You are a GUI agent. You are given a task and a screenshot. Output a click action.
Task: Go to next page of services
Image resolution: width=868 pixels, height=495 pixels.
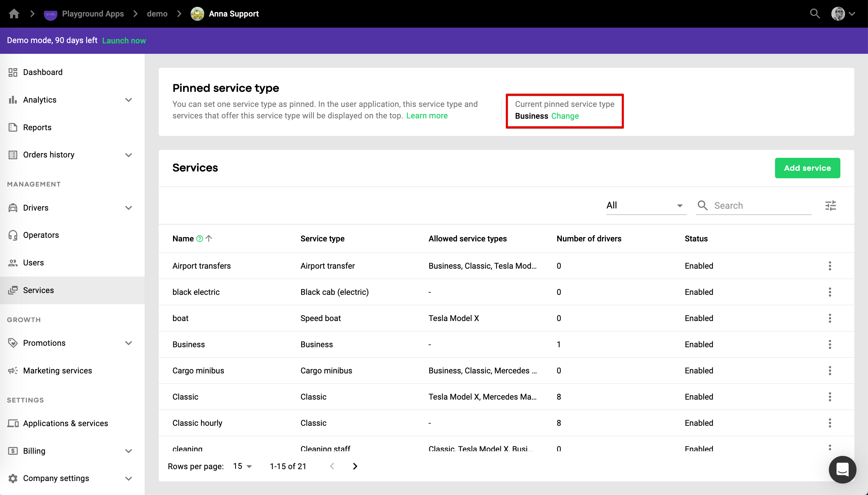point(355,466)
